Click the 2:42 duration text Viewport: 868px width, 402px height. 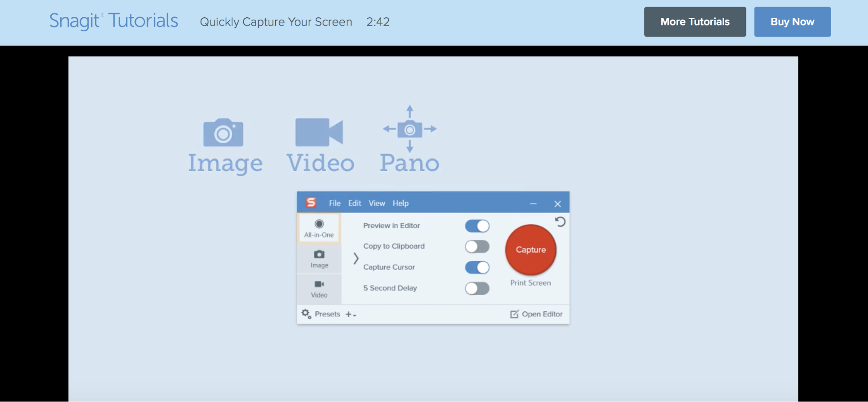tap(378, 22)
